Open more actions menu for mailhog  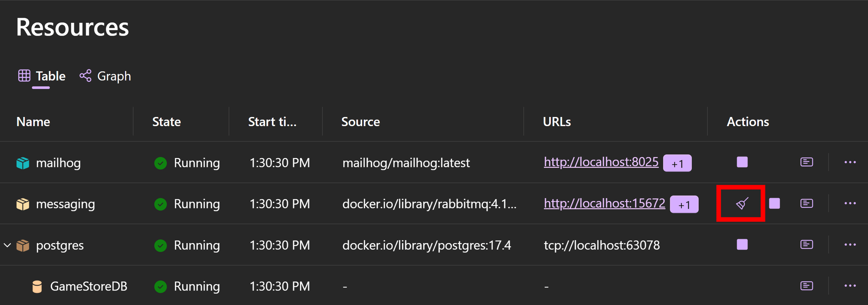click(850, 162)
